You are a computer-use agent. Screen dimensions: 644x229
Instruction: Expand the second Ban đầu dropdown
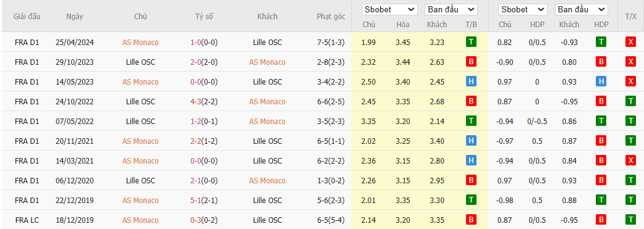581,9
